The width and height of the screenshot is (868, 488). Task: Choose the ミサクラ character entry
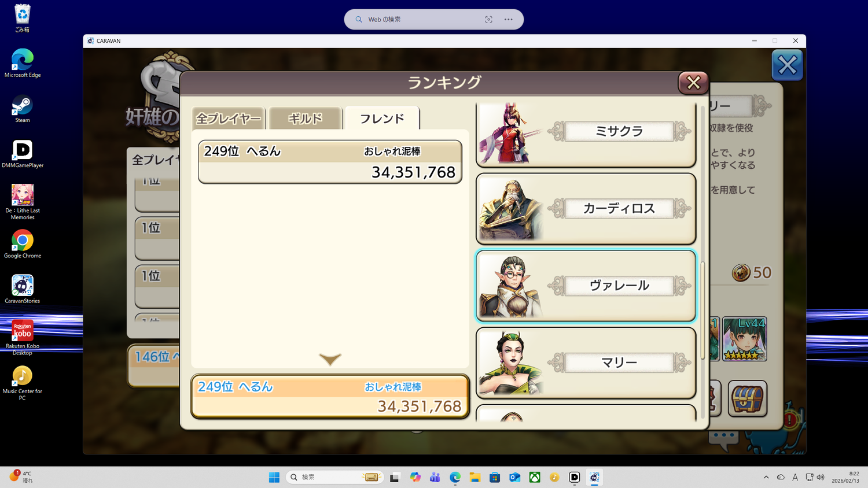click(x=586, y=132)
